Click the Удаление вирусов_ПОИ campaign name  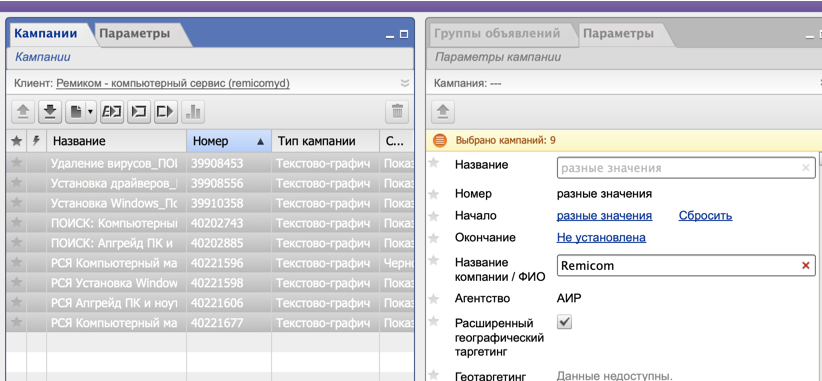coord(114,164)
